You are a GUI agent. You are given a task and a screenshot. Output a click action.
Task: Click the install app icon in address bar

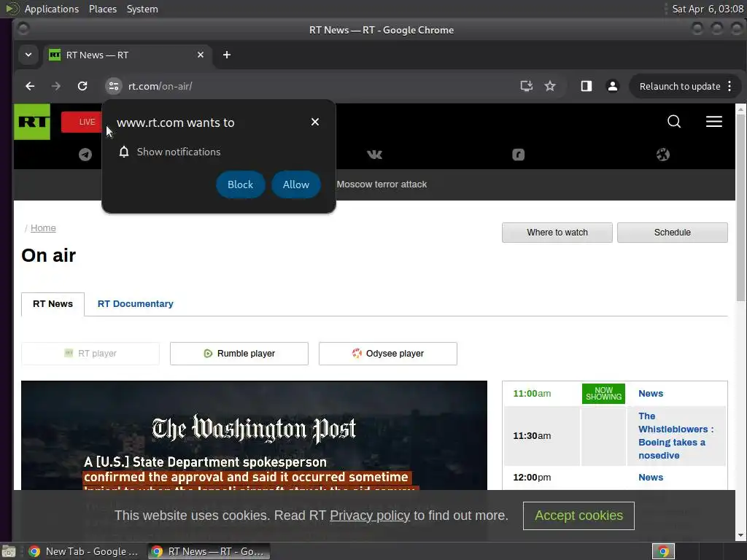tap(526, 86)
